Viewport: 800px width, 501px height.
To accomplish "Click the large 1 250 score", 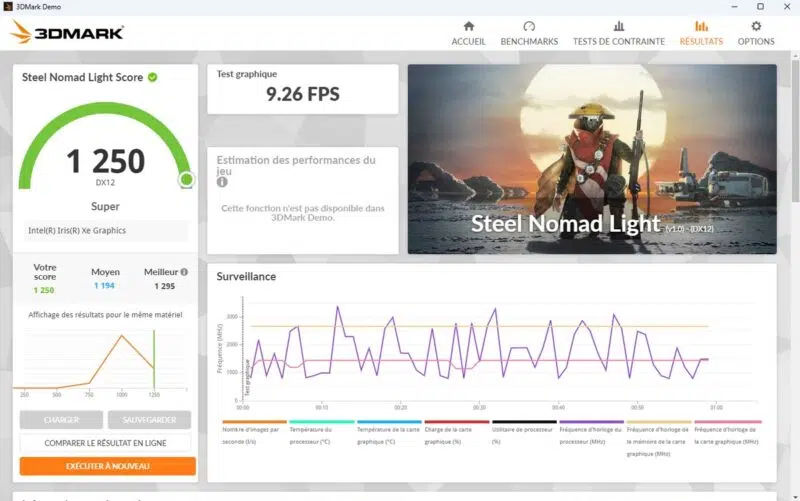I will point(106,161).
